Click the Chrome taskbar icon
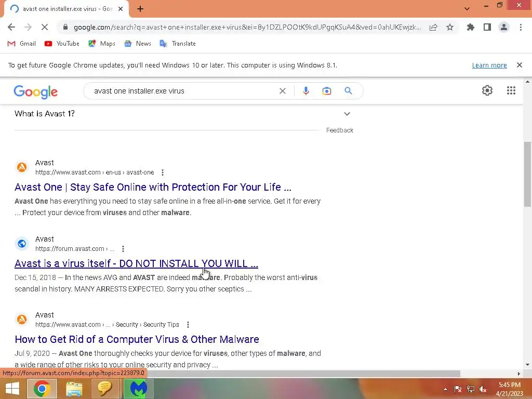This screenshot has width=532, height=399. [x=42, y=389]
